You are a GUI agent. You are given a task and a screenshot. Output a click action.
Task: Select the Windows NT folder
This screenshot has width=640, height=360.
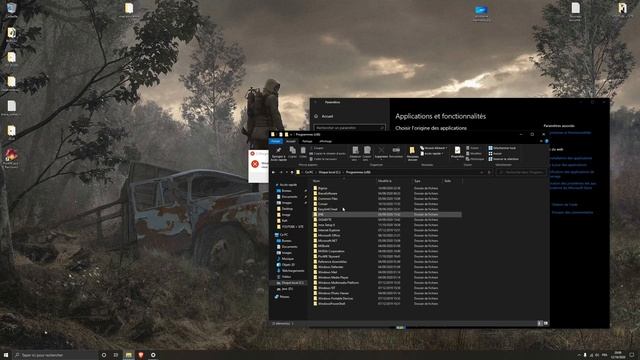326,288
